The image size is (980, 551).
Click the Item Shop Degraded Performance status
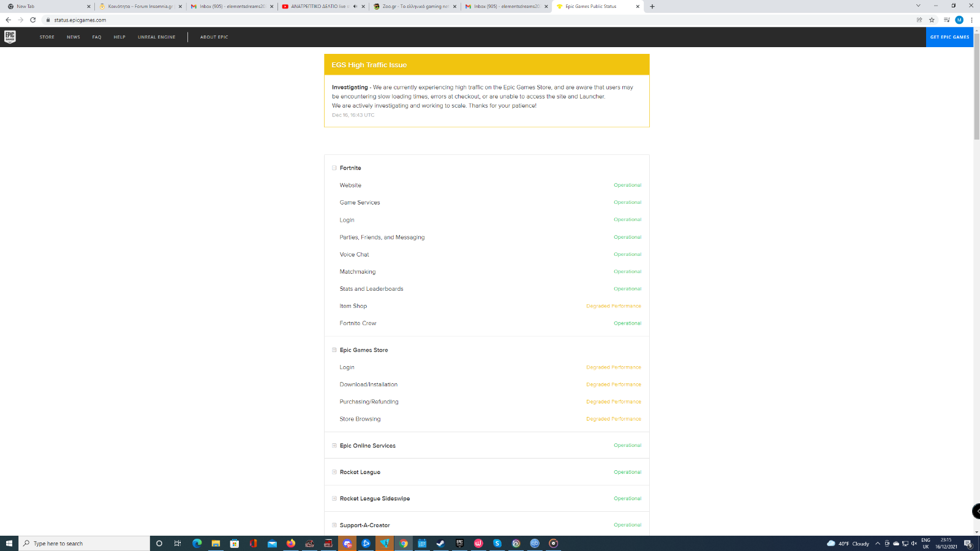pyautogui.click(x=614, y=306)
